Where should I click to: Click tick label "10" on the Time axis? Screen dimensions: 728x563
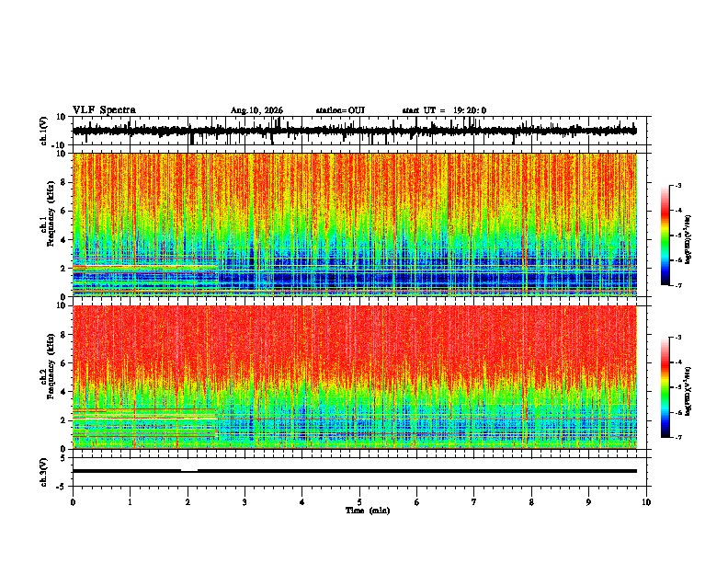coord(646,502)
